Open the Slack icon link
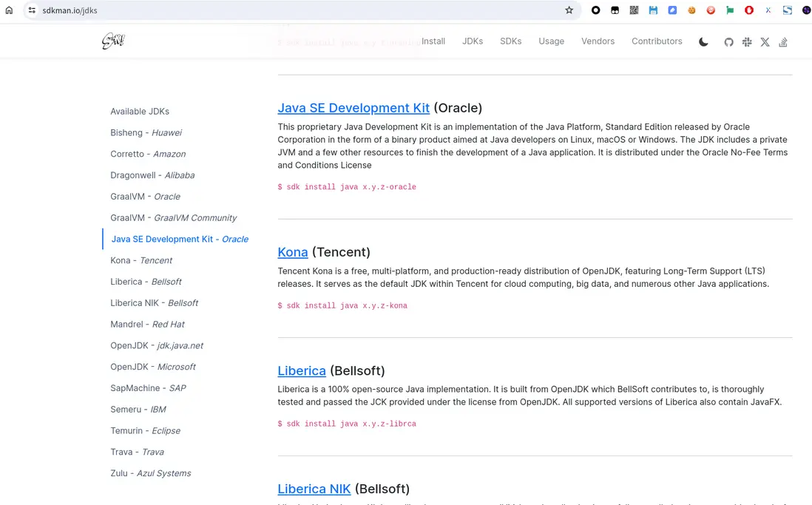This screenshot has height=505, width=812. coord(747,42)
